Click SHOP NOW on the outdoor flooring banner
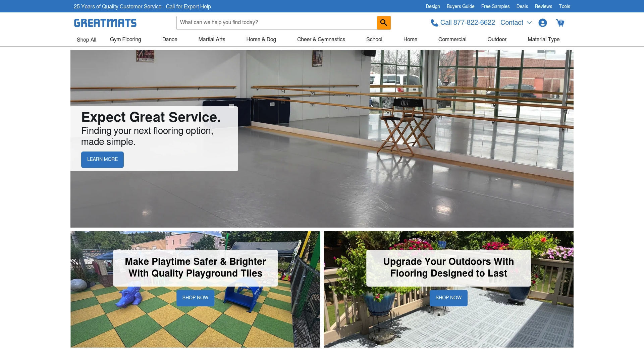Image resolution: width=644 pixels, height=362 pixels. click(x=448, y=298)
